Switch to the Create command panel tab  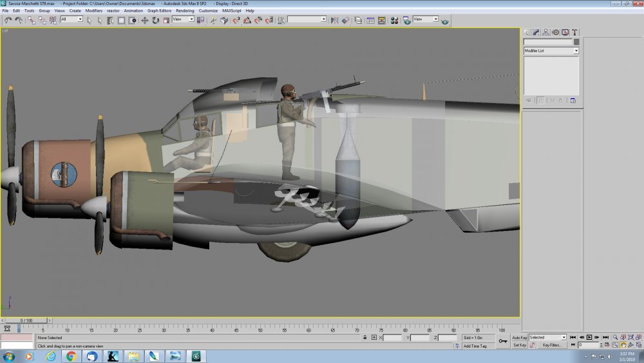coord(527,32)
